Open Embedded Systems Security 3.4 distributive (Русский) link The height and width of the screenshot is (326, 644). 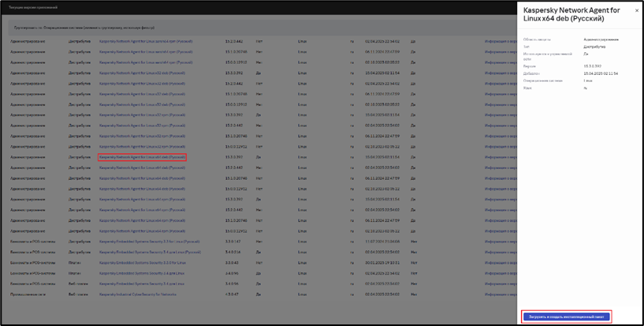(x=150, y=250)
